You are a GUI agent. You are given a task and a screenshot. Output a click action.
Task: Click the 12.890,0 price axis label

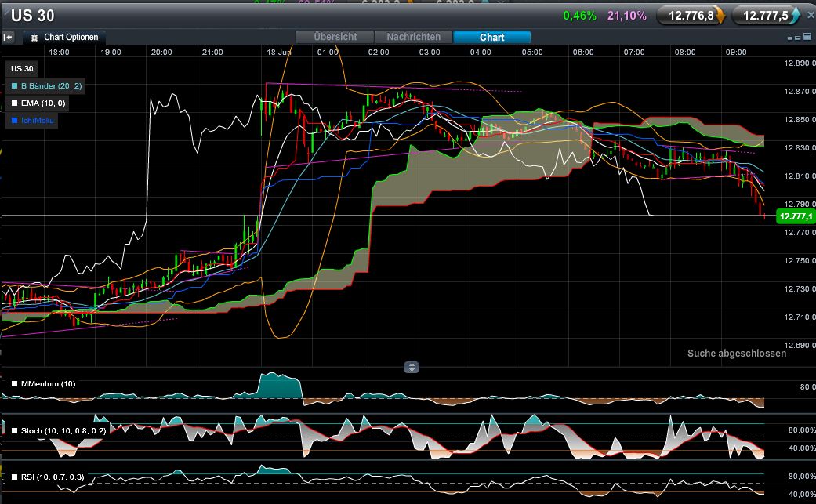click(x=800, y=63)
